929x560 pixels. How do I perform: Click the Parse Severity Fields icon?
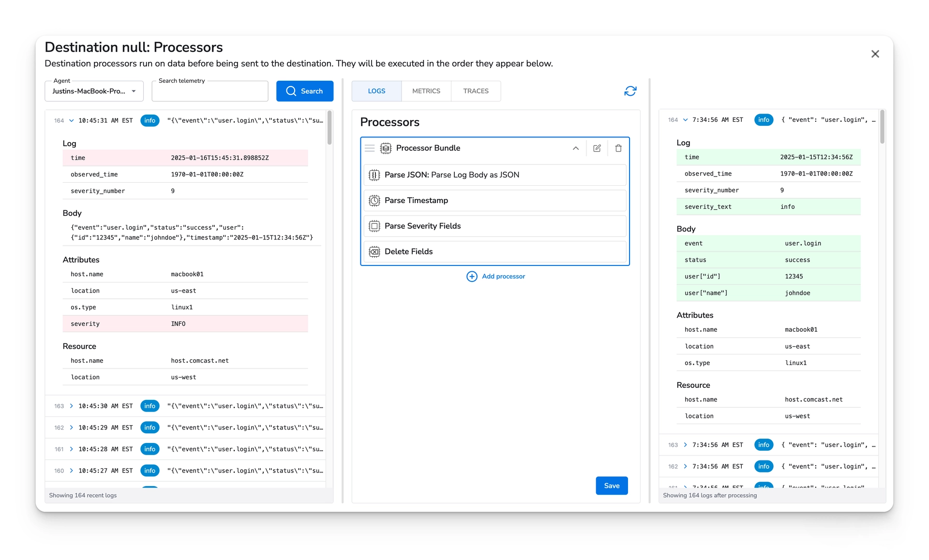[374, 226]
